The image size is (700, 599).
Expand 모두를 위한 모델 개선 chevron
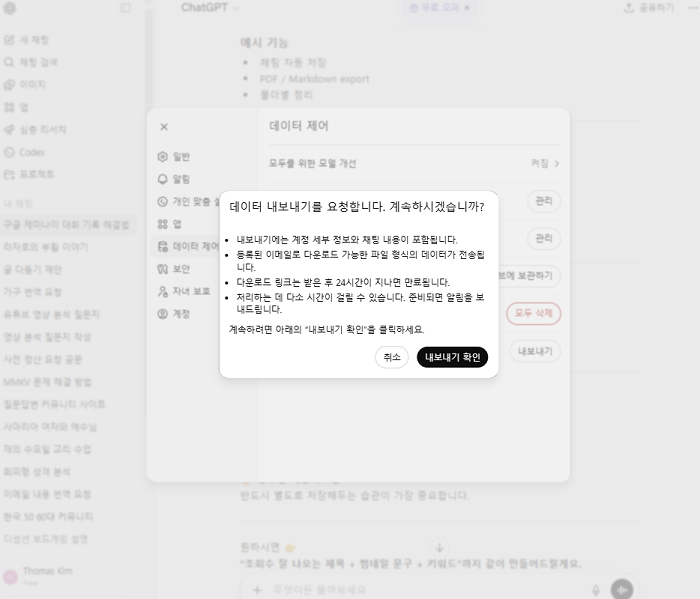coord(557,163)
